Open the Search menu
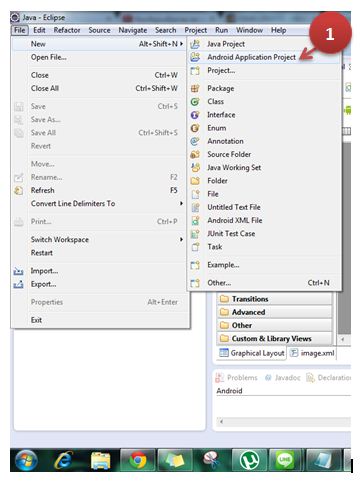 pos(165,30)
